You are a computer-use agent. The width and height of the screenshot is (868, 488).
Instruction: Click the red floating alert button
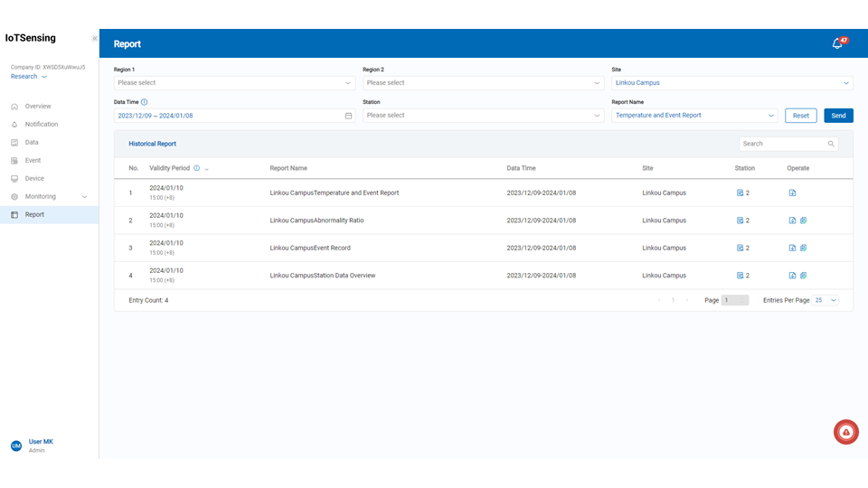point(845,432)
